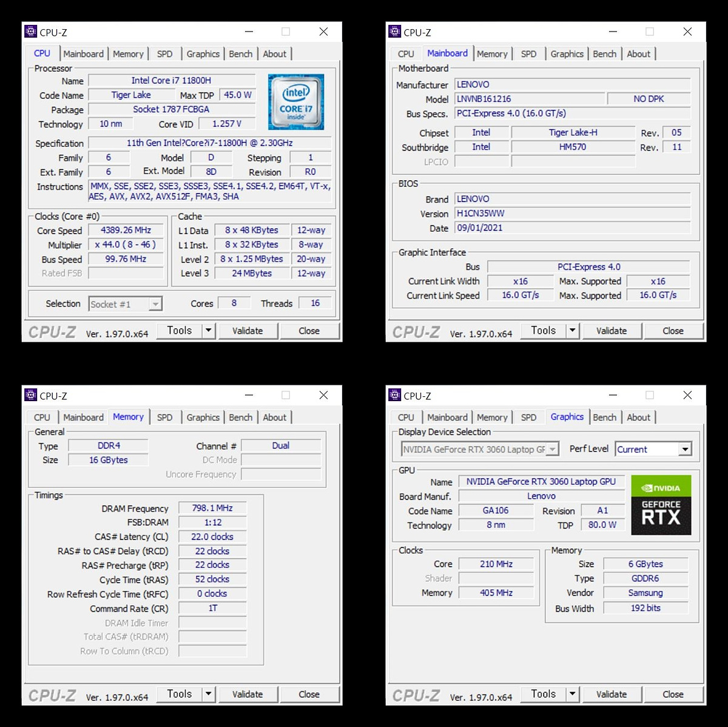Go to About tab in the Memory window
This screenshot has width=728, height=727.
click(274, 418)
